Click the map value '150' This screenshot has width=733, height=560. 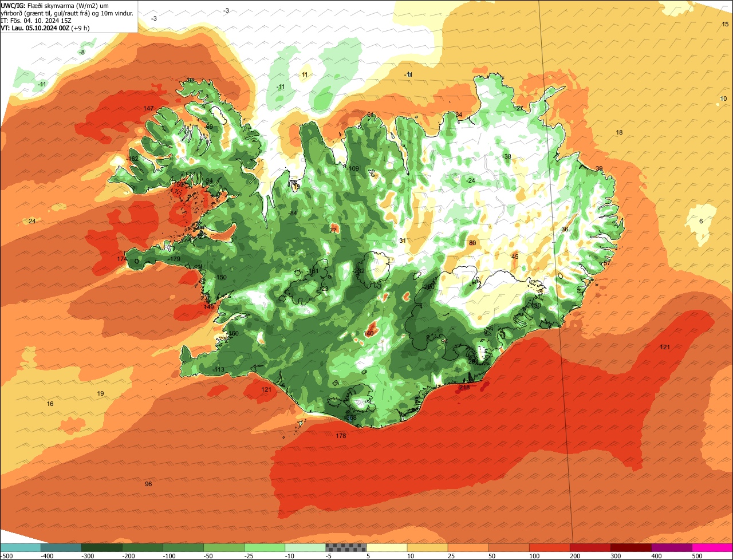click(222, 278)
